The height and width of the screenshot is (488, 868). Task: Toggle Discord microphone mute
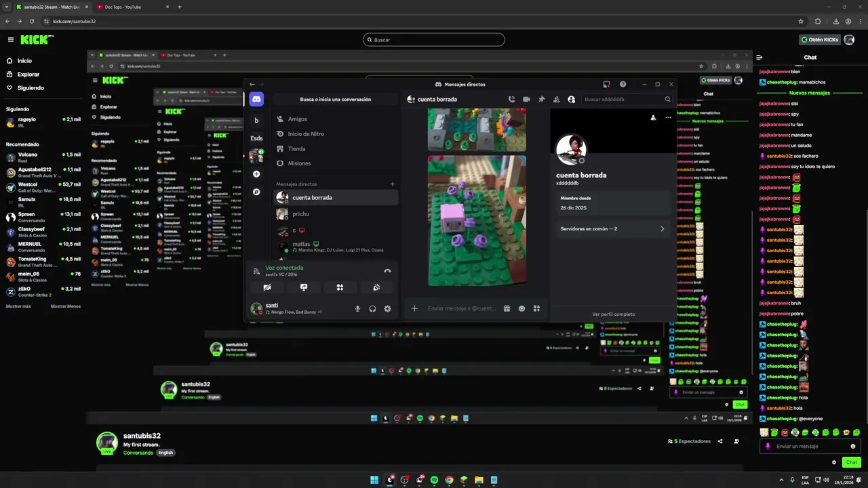pos(357,308)
